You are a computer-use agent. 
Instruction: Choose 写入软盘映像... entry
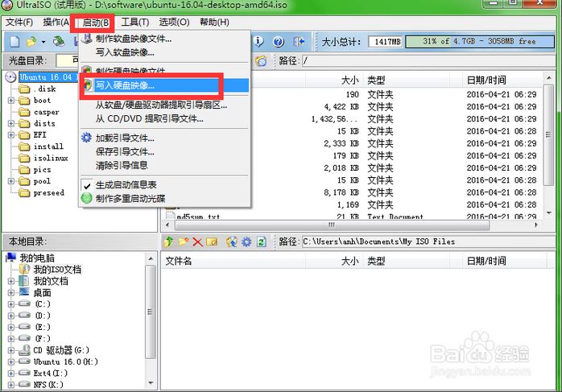tap(165, 52)
